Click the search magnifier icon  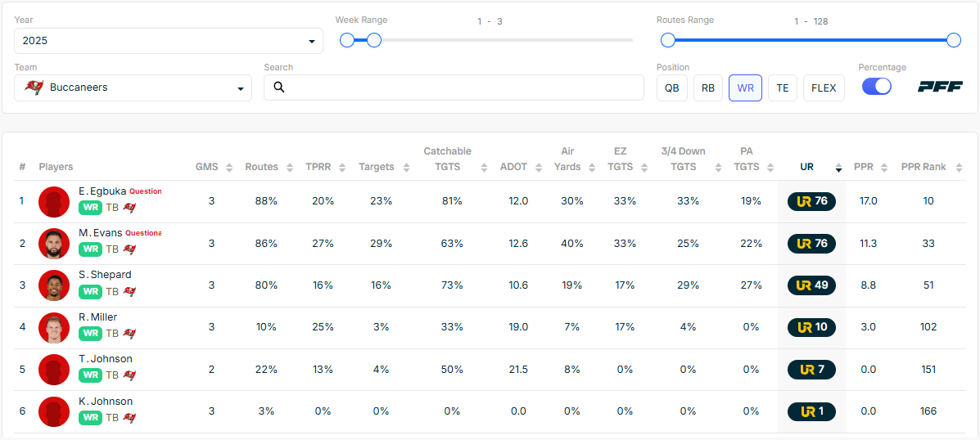click(278, 88)
